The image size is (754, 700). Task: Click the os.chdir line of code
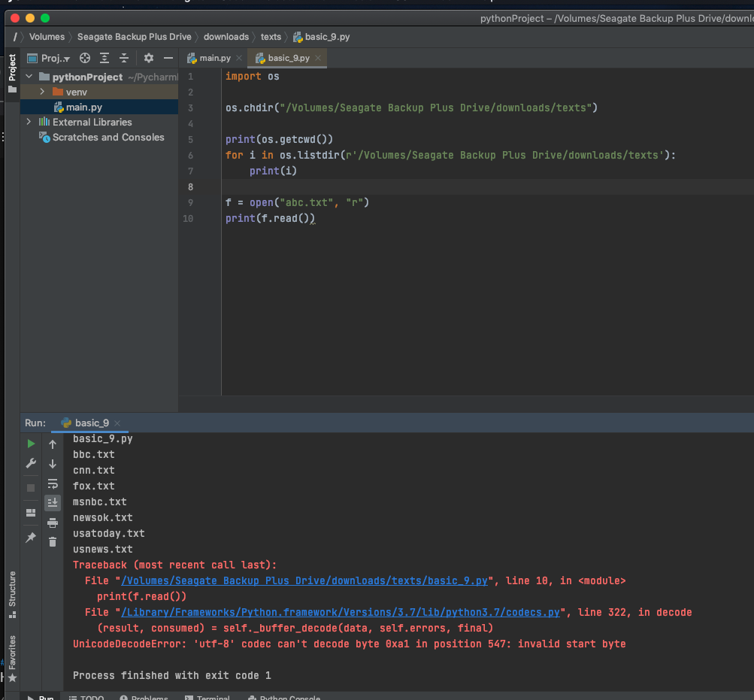pyautogui.click(x=412, y=108)
